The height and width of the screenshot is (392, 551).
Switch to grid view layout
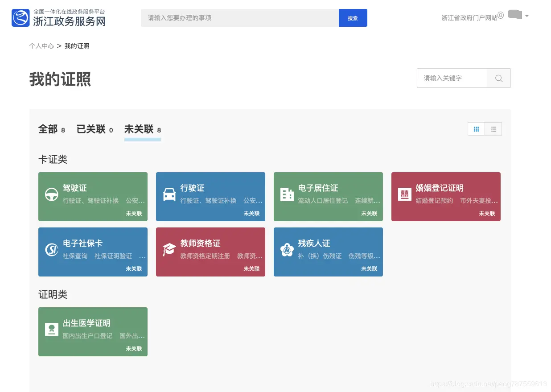click(x=476, y=129)
